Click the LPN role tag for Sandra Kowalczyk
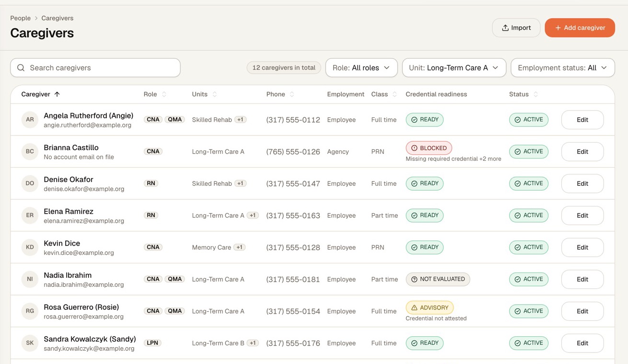The width and height of the screenshot is (628, 364). coord(152,343)
